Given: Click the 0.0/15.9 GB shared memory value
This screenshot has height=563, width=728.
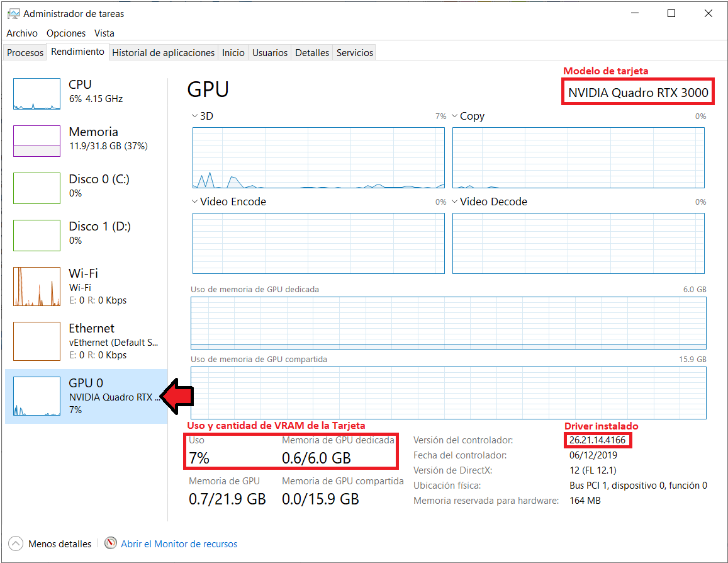Looking at the screenshot, I should click(x=320, y=499).
